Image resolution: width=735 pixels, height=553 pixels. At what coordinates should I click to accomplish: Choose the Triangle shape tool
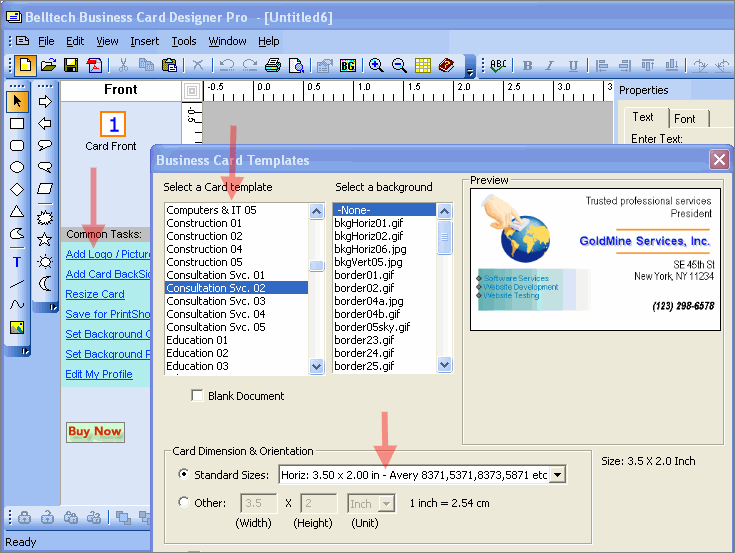(17, 211)
